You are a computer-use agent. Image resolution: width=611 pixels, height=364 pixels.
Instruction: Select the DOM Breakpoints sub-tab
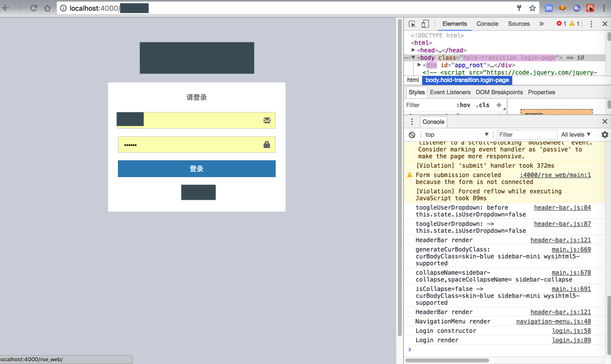[x=499, y=92]
